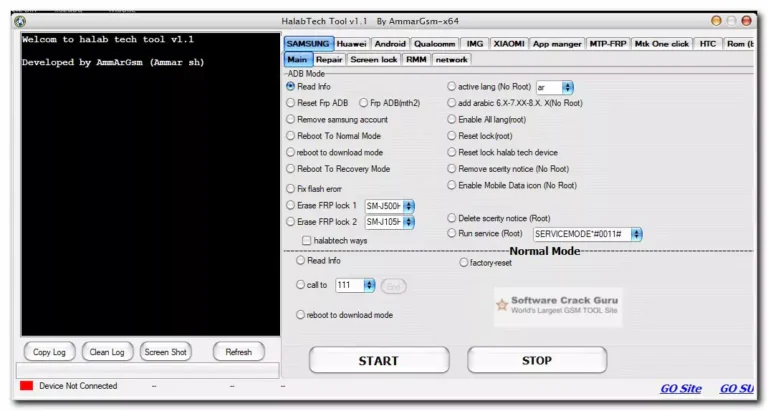Switch to the Huawei tab
This screenshot has height=411, width=768.
[x=350, y=44]
